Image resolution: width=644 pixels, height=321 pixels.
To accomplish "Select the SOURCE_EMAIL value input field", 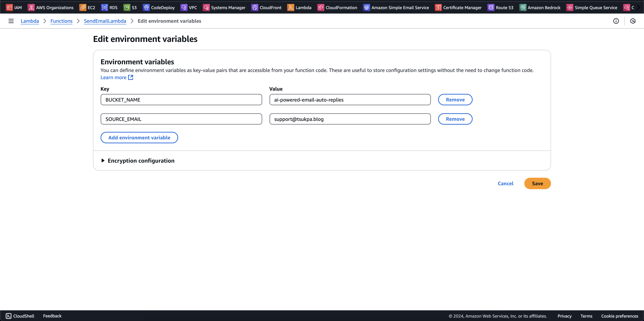I will click(x=350, y=119).
